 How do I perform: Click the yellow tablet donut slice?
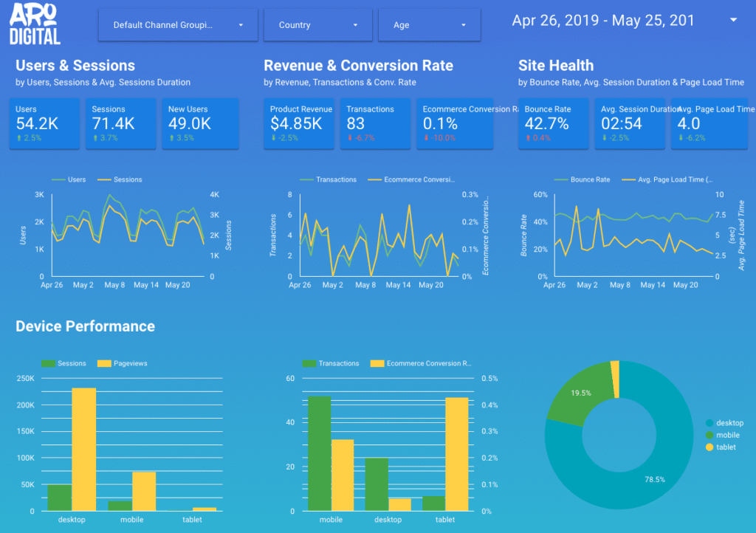615,379
